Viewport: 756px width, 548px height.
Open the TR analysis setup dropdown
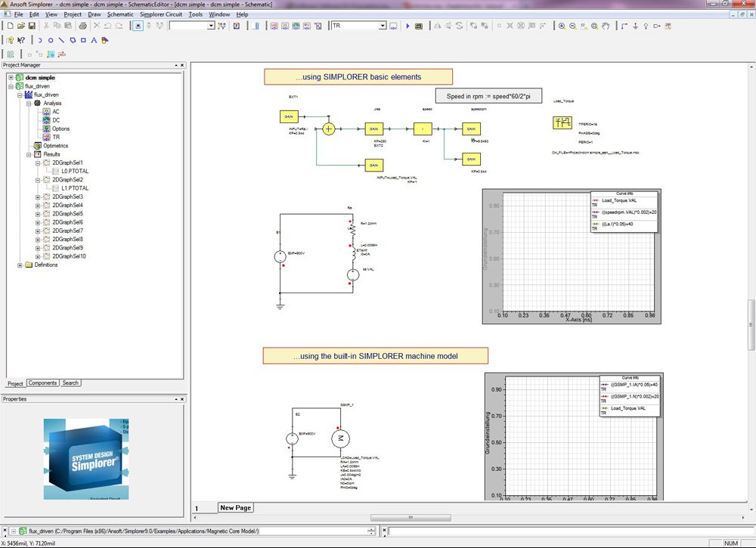383,26
